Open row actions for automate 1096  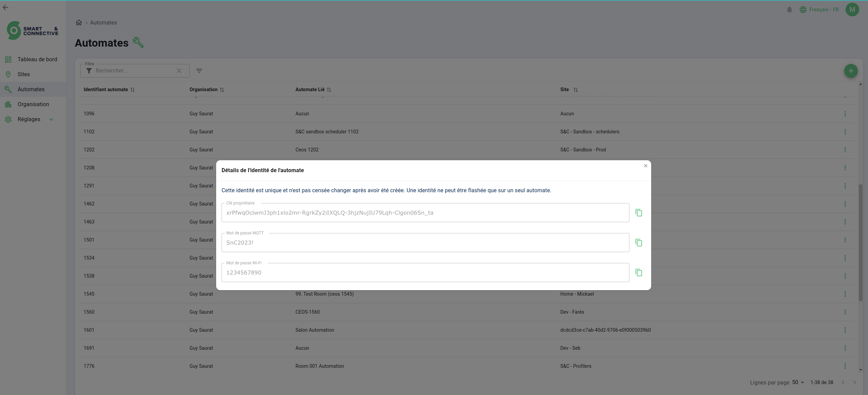(845, 114)
